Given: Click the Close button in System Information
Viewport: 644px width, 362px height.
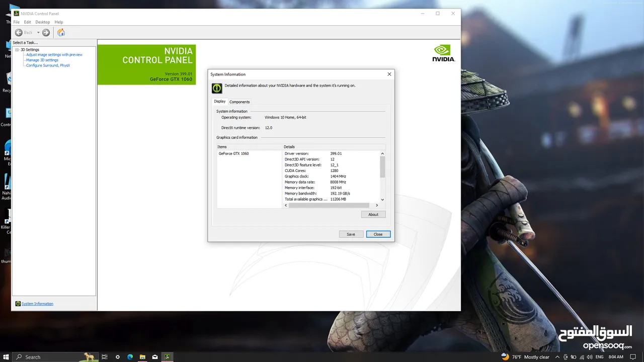Looking at the screenshot, I should coord(378,234).
